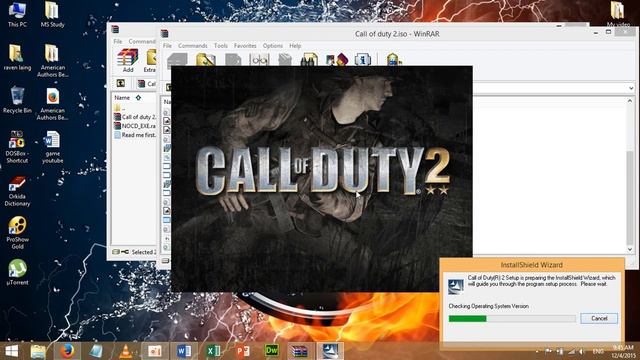Screen dimensions: 640x360
Task: Open File menu in Call of duty 2.iso WinRAR
Action: [x=167, y=46]
